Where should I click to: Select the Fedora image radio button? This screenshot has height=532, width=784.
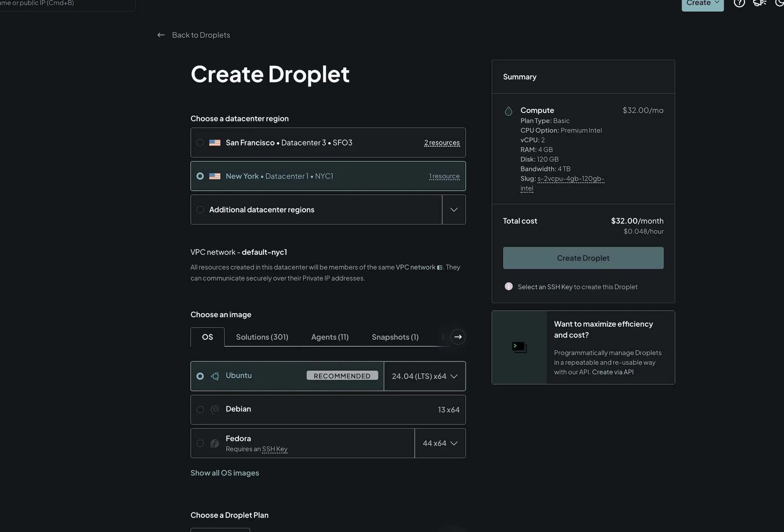200,443
